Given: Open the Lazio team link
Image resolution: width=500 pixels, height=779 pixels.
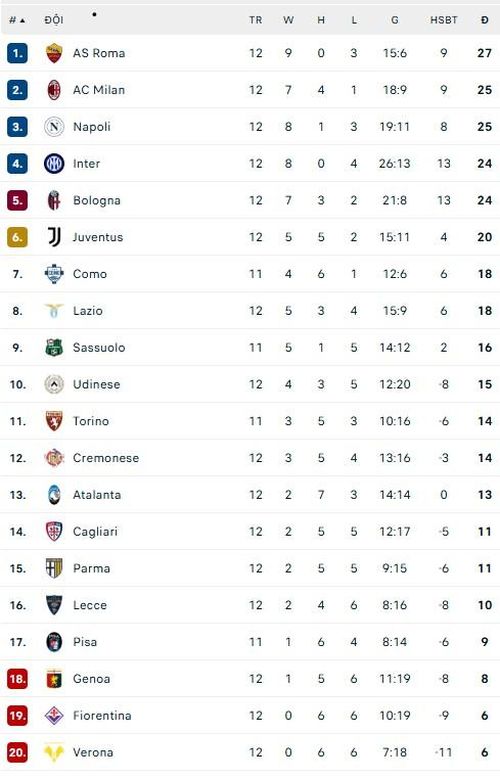Looking at the screenshot, I should 87,311.
